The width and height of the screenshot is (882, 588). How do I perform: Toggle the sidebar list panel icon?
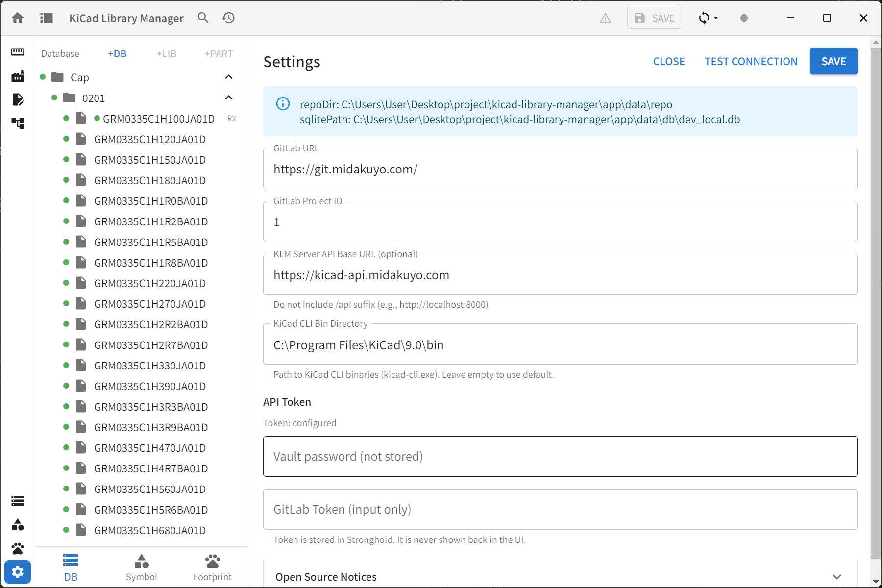[46, 18]
